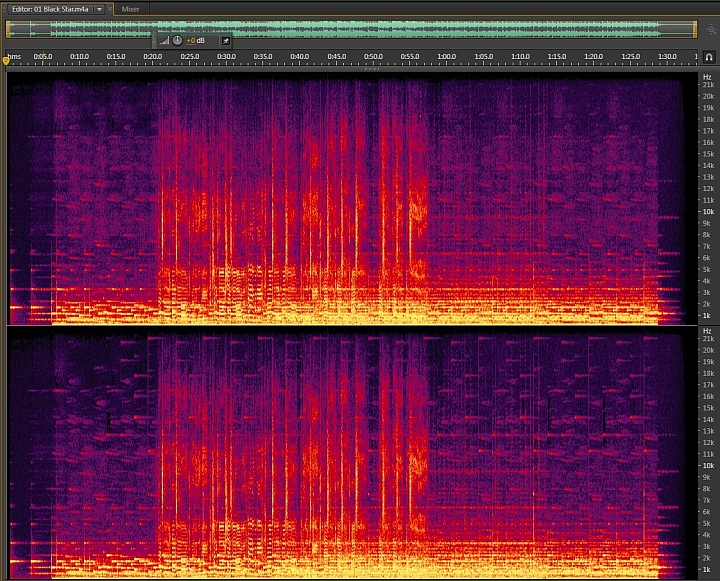
Task: Click the 0:30.0 ruler mark
Action: tap(226, 56)
